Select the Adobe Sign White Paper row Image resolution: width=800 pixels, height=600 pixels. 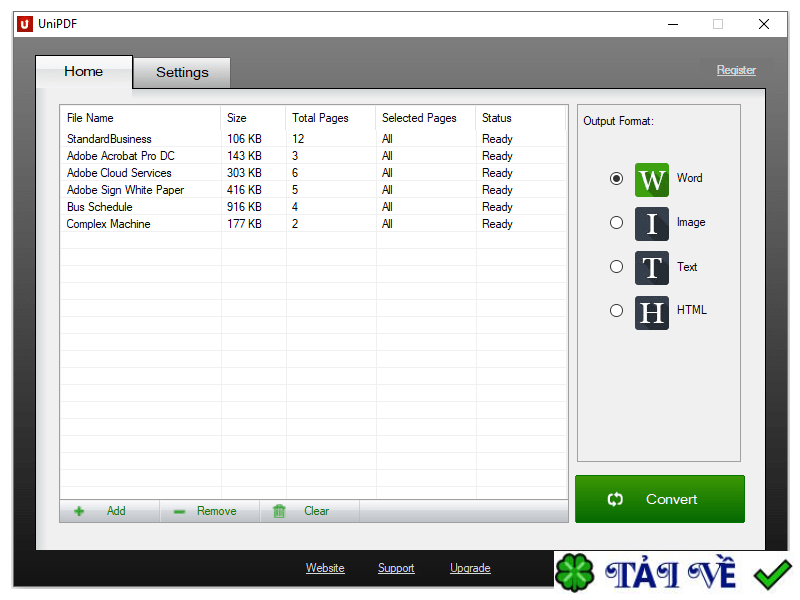tap(313, 190)
